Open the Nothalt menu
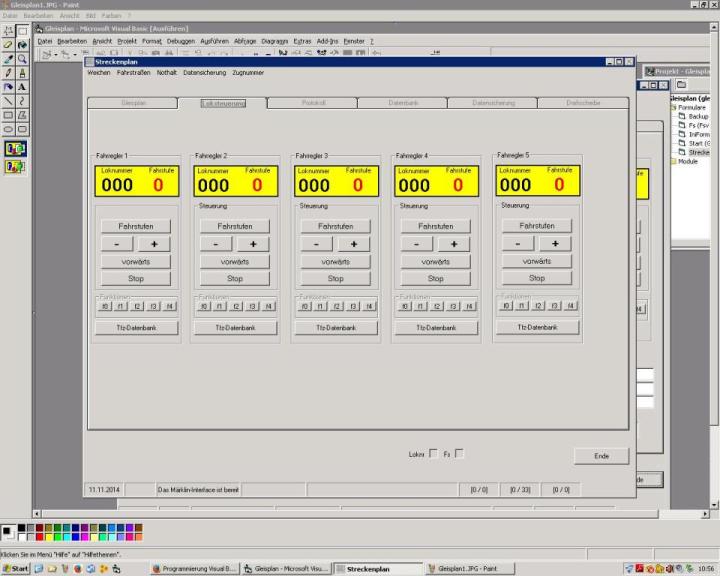Image resolution: width=720 pixels, height=576 pixels. point(165,73)
